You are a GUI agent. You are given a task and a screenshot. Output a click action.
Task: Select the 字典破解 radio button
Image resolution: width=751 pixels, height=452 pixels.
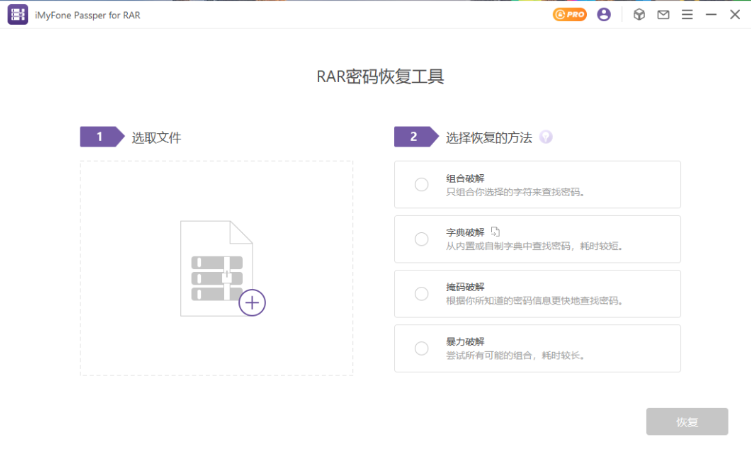click(x=421, y=239)
